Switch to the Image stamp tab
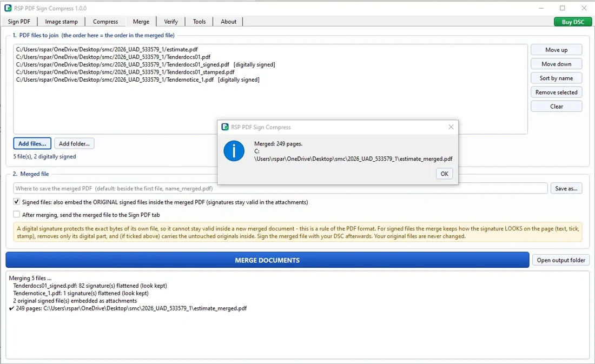Viewport: 595px width, 364px height. click(x=62, y=22)
